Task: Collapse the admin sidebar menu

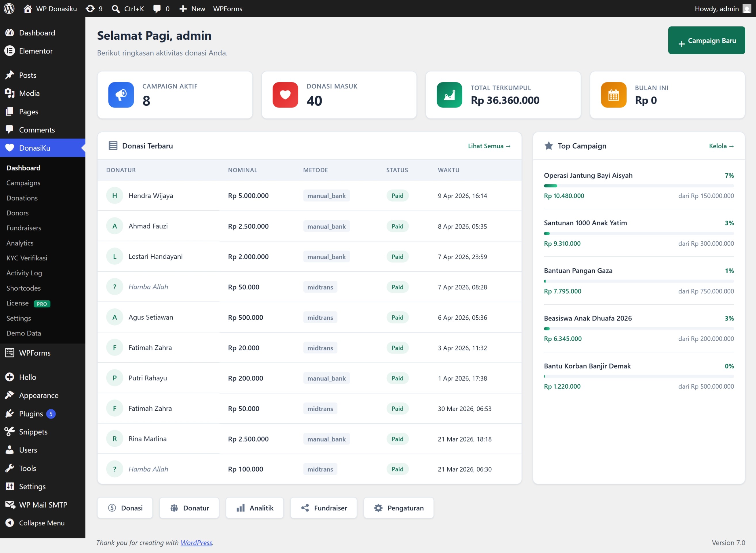Action: (x=43, y=523)
